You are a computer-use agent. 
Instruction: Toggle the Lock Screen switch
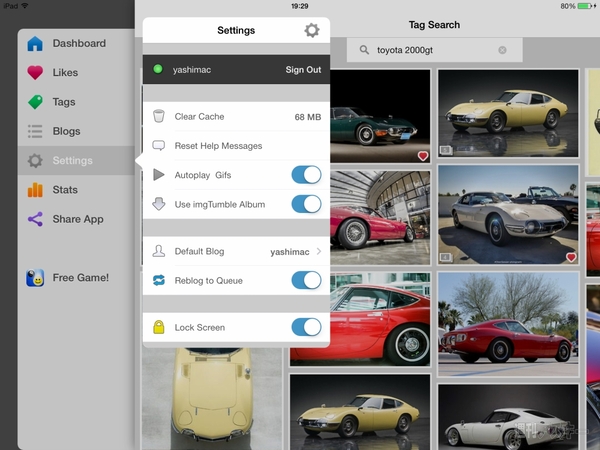[x=305, y=327]
